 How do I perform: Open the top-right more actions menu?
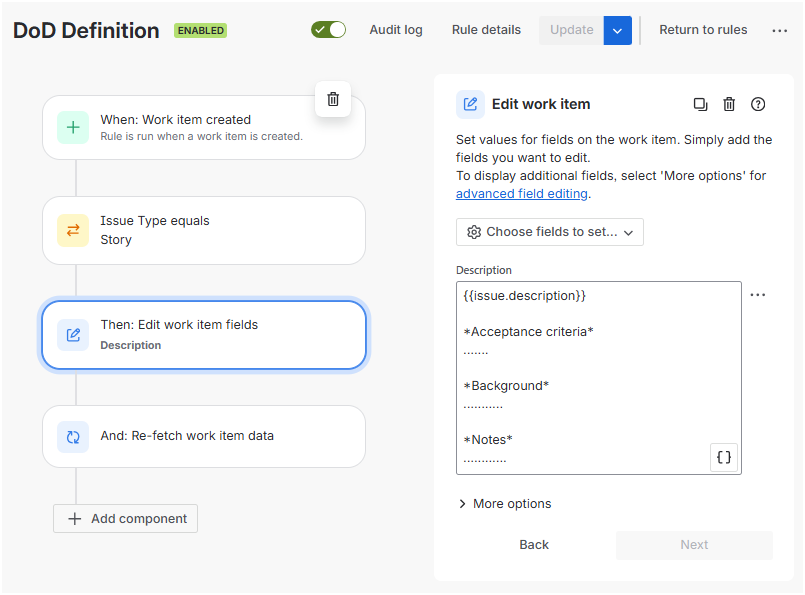pyautogui.click(x=780, y=31)
